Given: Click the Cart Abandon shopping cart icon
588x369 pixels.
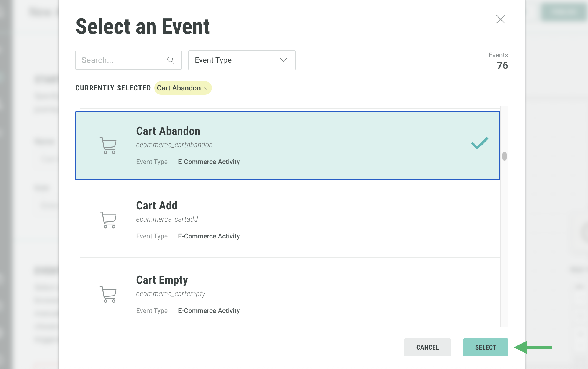Looking at the screenshot, I should 108,145.
